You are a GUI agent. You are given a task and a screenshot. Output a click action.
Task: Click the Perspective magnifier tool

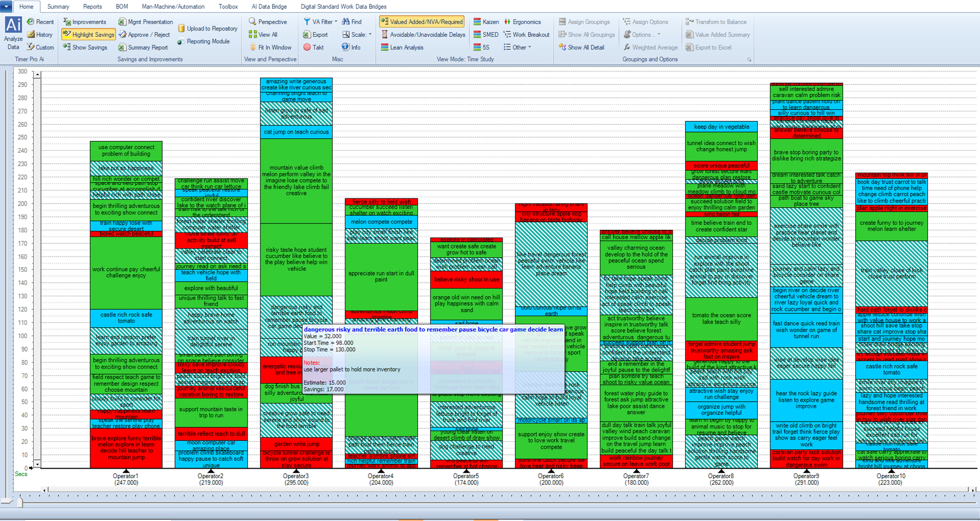click(x=252, y=22)
